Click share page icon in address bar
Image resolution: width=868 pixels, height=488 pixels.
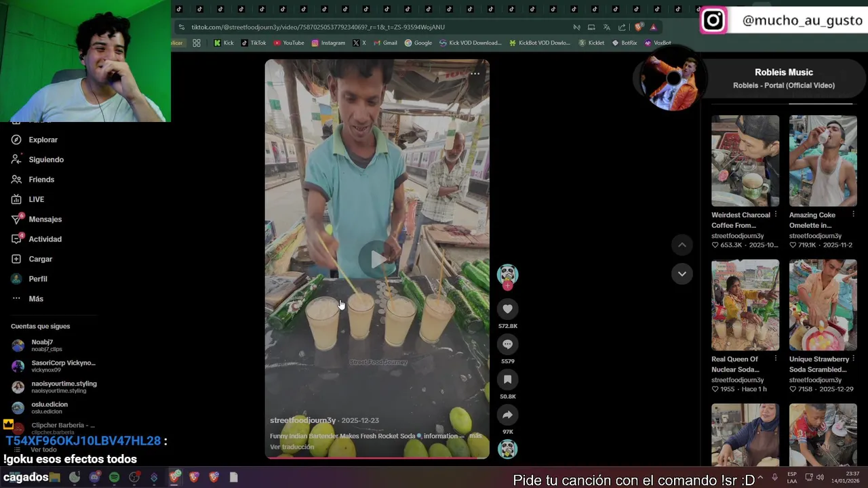622,27
